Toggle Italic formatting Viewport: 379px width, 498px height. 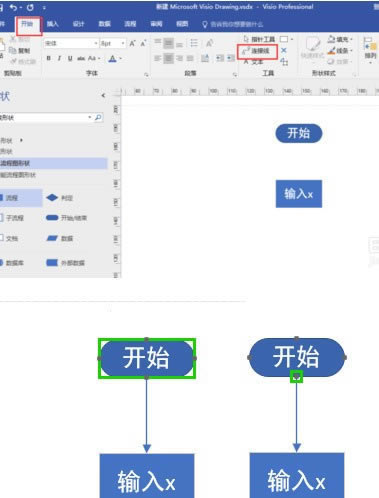59,58
